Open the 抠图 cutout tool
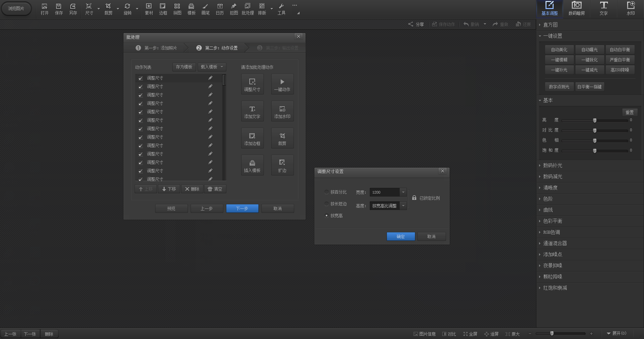This screenshot has height=339, width=644. coord(234,9)
